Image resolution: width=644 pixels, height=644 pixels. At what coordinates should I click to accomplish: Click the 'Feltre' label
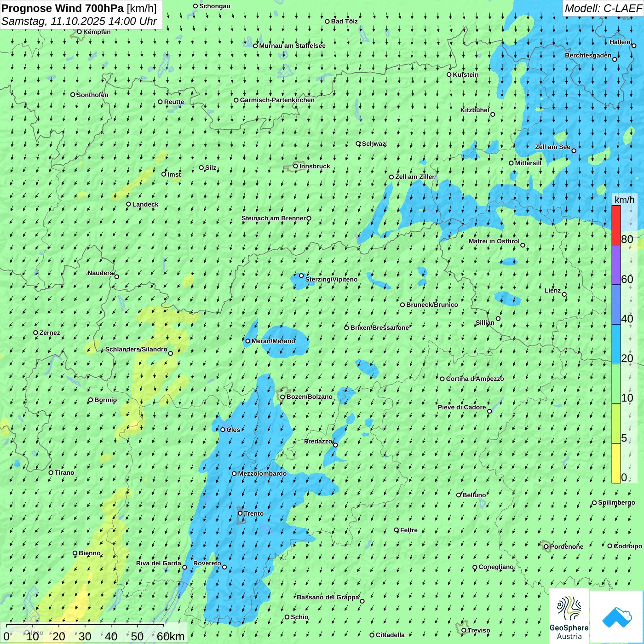(409, 530)
